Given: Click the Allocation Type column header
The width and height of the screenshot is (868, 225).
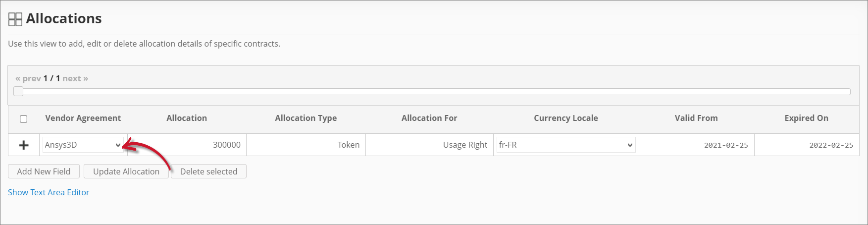Looking at the screenshot, I should click(306, 118).
